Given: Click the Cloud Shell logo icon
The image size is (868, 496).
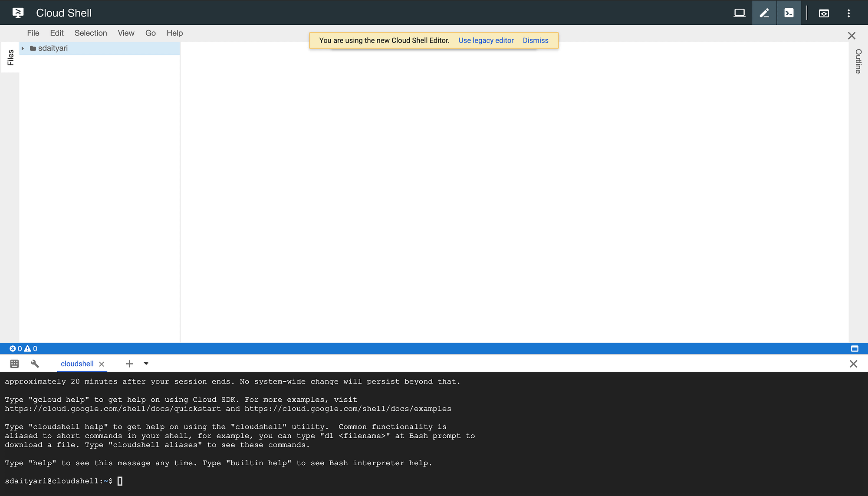Looking at the screenshot, I should tap(18, 13).
